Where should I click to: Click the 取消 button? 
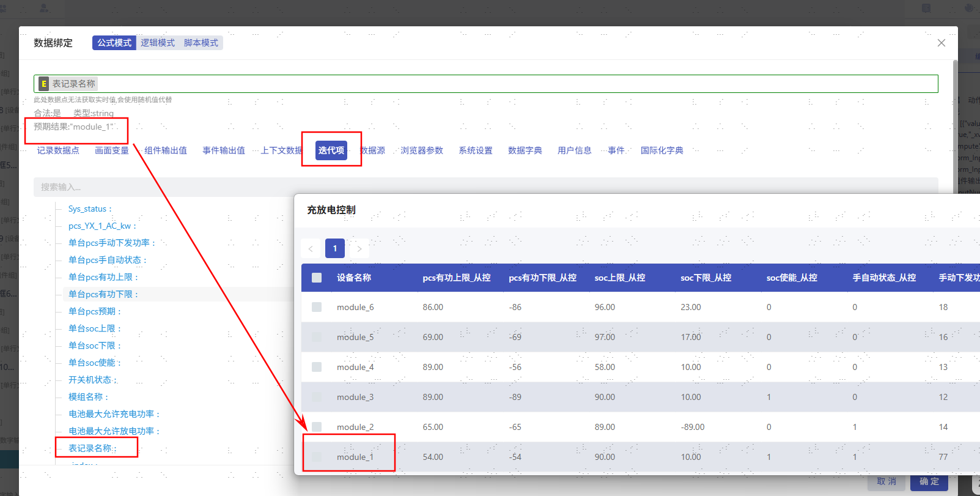886,482
